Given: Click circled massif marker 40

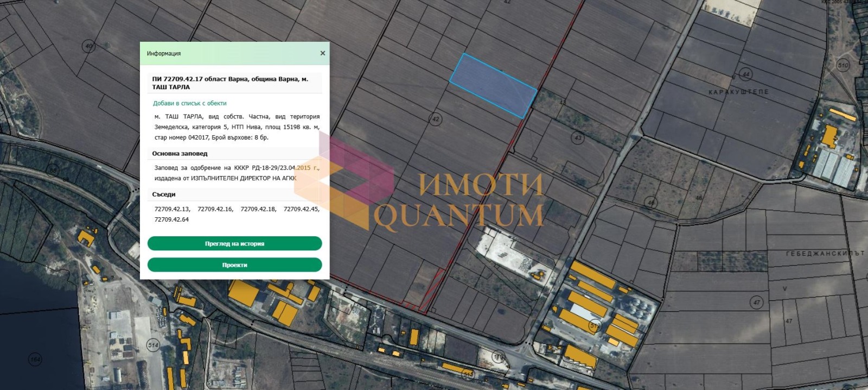Looking at the screenshot, I should point(88,46).
